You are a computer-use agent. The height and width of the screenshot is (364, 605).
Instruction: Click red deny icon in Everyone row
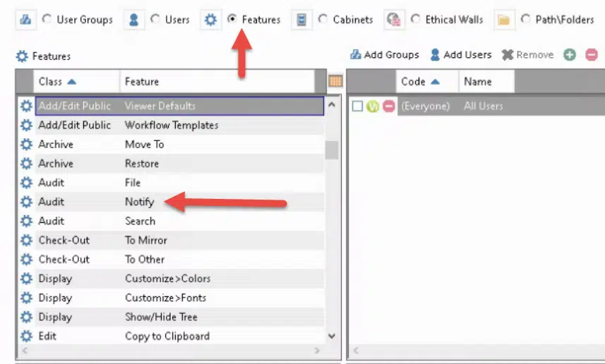(x=389, y=106)
